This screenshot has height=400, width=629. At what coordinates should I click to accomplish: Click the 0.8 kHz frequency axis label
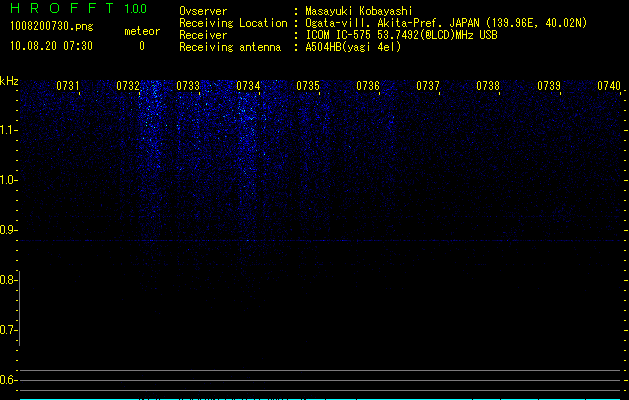8,280
